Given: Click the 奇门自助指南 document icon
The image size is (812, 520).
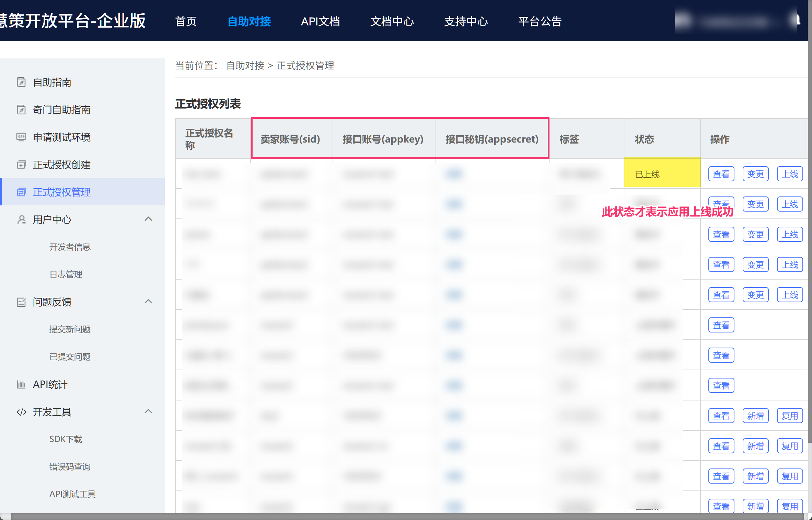Looking at the screenshot, I should pos(21,110).
